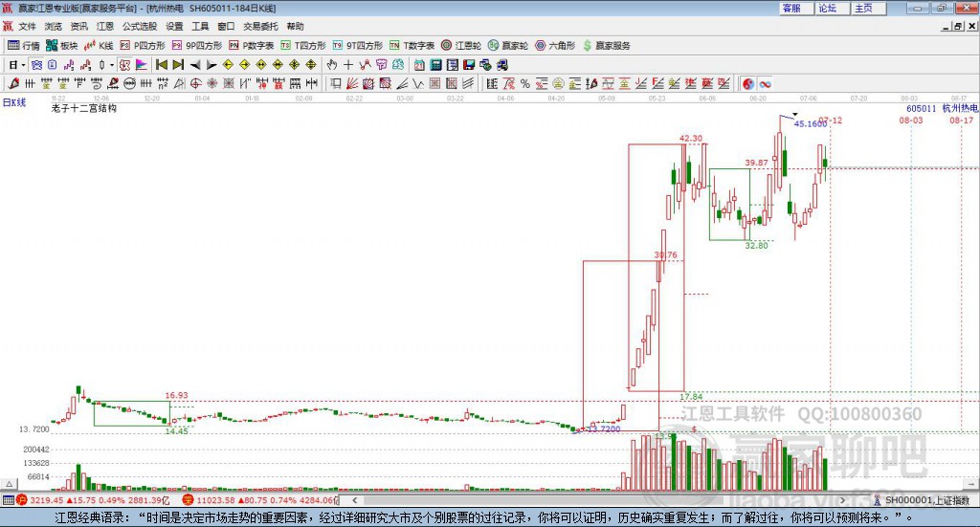
Task: Click the 605011 stock code label
Action: click(922, 109)
